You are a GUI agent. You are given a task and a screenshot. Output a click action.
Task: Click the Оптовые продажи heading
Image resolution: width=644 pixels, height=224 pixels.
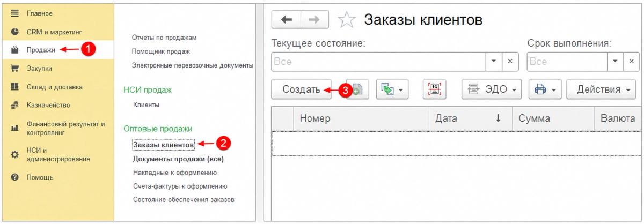point(158,129)
